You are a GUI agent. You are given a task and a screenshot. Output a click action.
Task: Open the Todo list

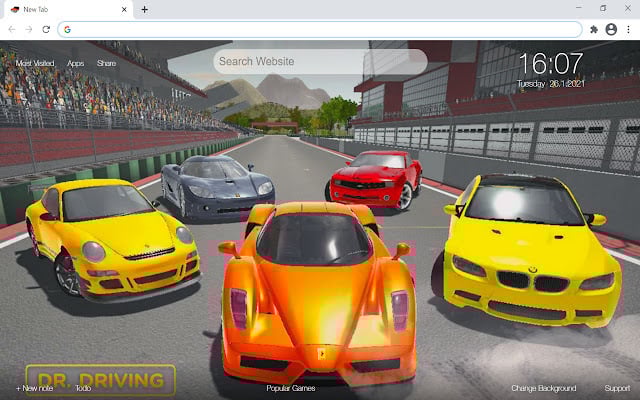(83, 388)
